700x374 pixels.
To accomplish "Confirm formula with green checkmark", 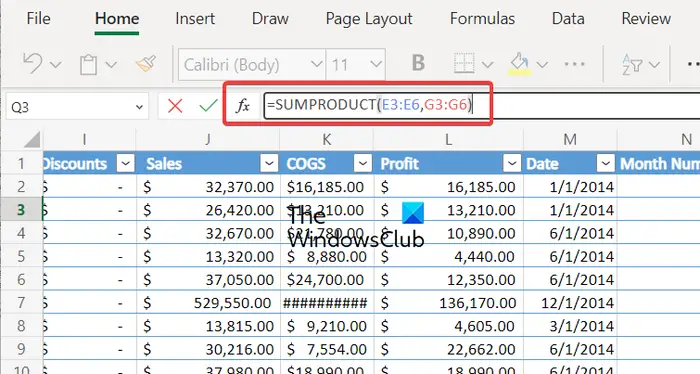I will coord(208,106).
